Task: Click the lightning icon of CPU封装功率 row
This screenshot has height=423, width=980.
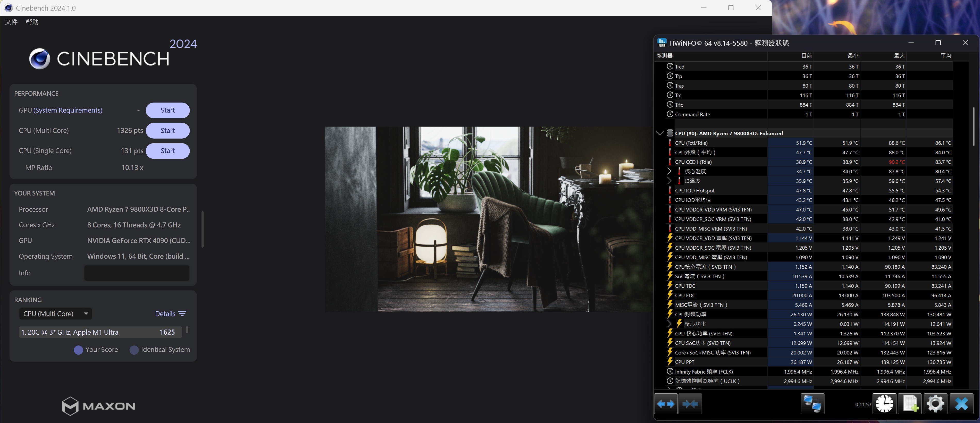Action: 670,314
